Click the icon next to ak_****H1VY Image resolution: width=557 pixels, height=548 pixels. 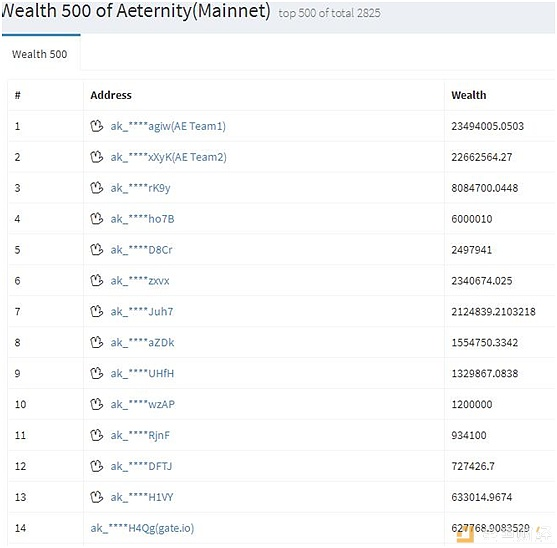tap(96, 497)
